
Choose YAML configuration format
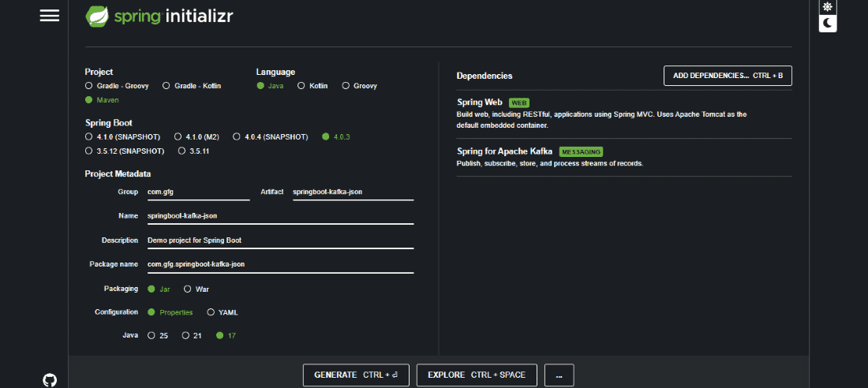point(223,312)
